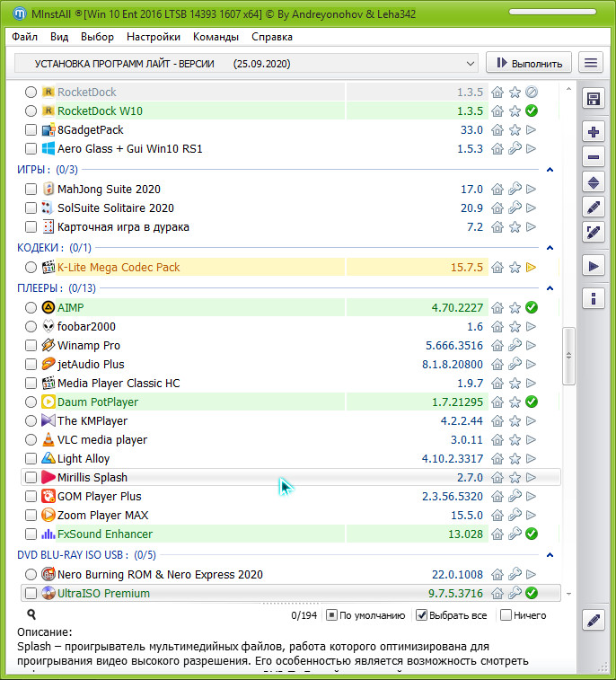Click the vertical scrollbar thumb
Viewport: 616px width, 680px height.
click(568, 356)
